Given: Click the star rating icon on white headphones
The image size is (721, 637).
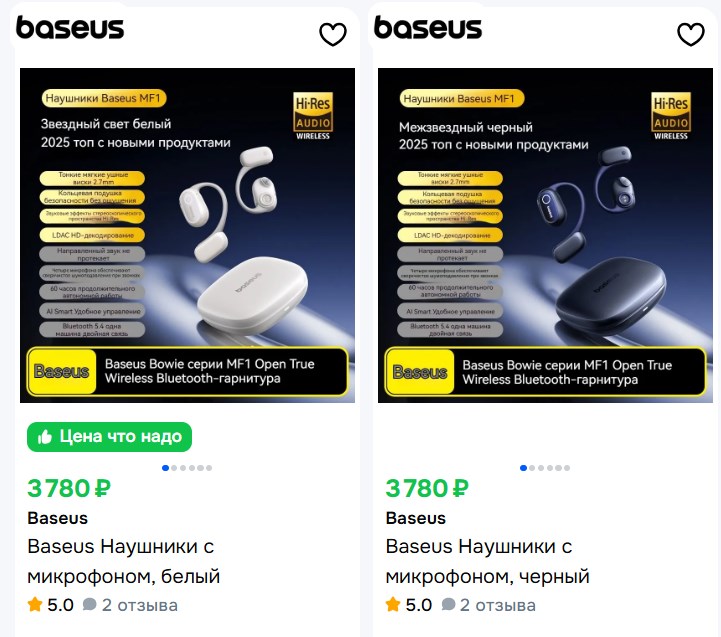Looking at the screenshot, I should [x=35, y=605].
